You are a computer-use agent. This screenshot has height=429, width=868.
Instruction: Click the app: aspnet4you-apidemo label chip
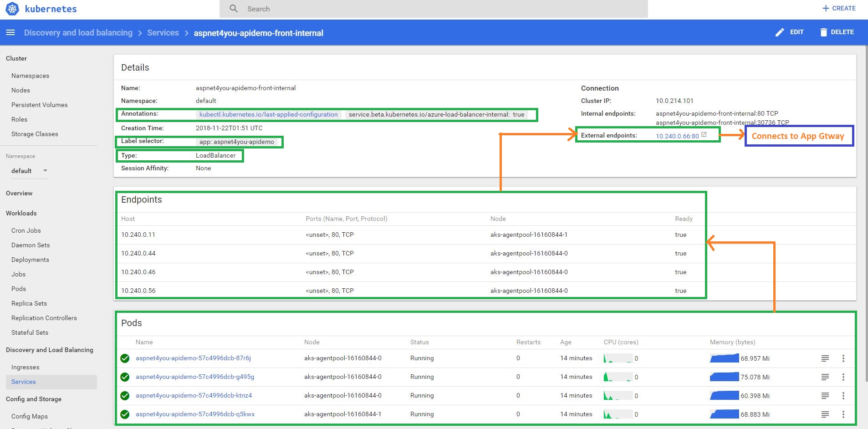(x=237, y=142)
